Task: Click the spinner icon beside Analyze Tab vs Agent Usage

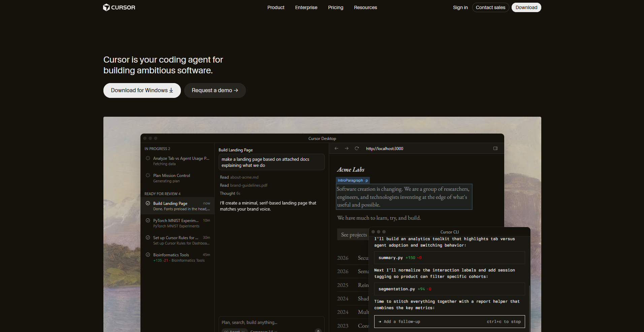Action: click(148, 158)
